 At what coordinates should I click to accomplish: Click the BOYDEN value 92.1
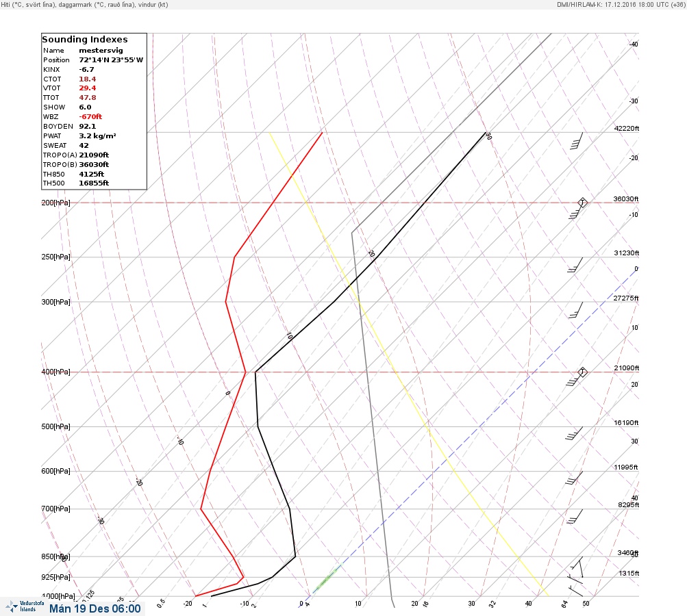click(88, 126)
